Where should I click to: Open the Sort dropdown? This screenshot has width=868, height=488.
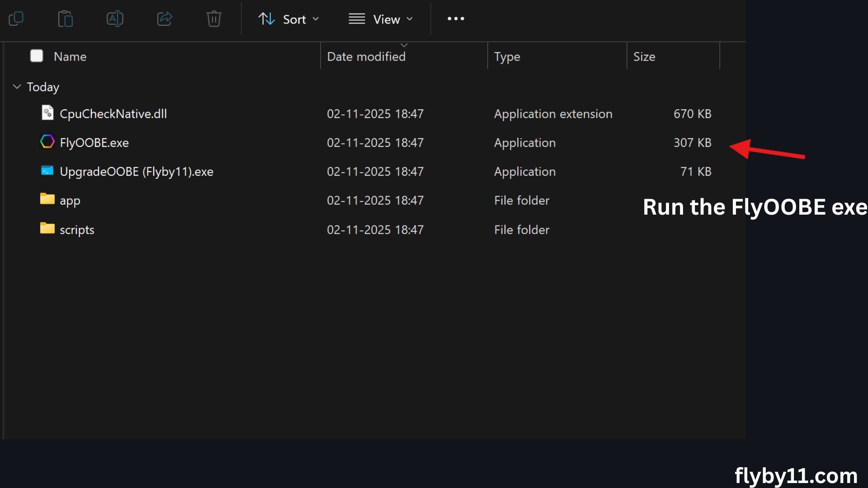[x=289, y=19]
